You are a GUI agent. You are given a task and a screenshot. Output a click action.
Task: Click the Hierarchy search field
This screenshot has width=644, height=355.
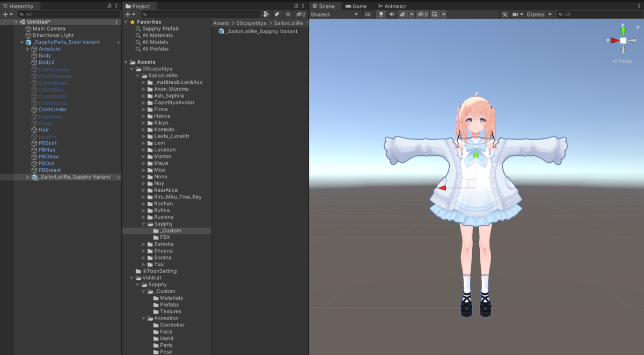[70, 15]
